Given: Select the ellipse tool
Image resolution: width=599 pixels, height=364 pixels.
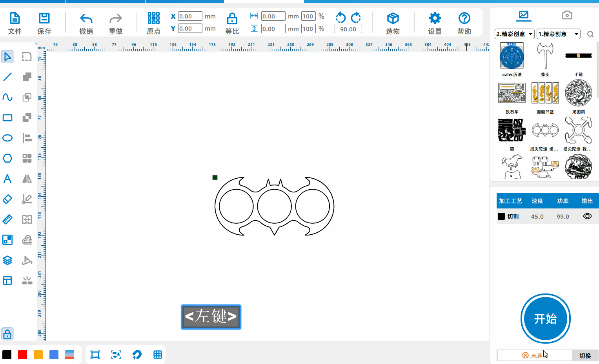Looking at the screenshot, I should pos(7,138).
